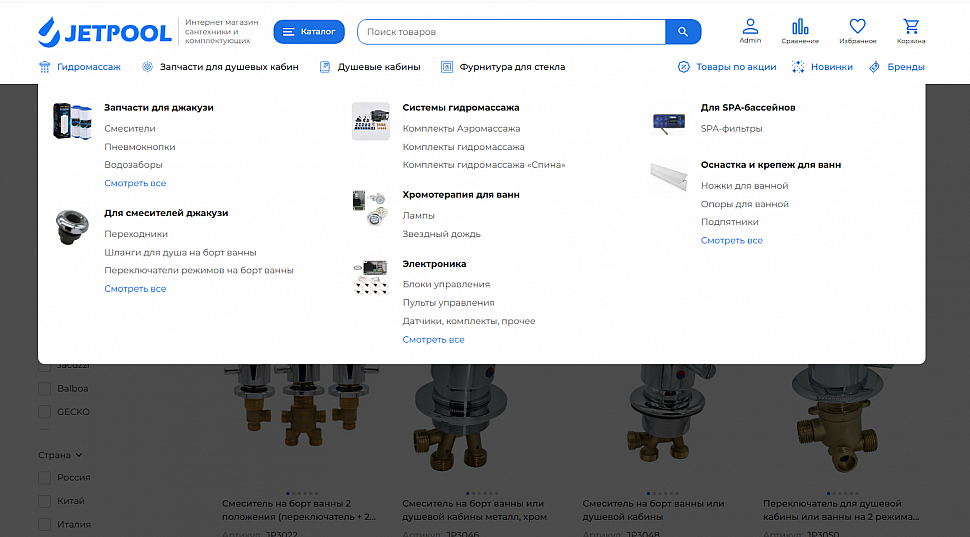Select Лампы subcategory
The height and width of the screenshot is (537, 970).
419,216
